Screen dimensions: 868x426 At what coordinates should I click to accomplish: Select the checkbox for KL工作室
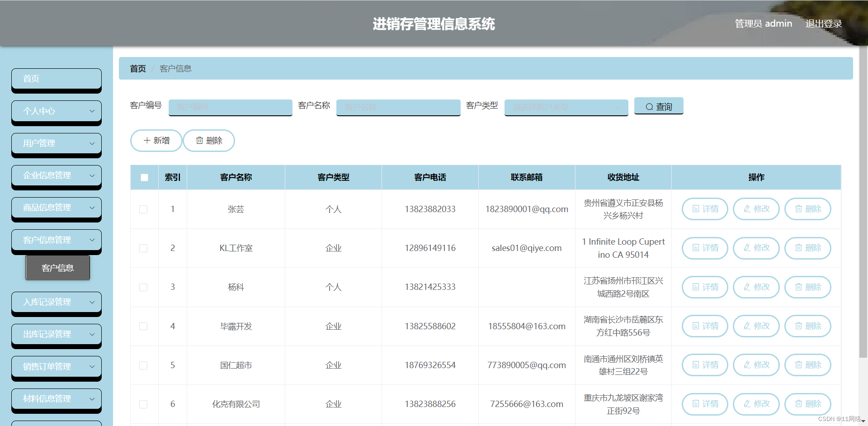143,248
